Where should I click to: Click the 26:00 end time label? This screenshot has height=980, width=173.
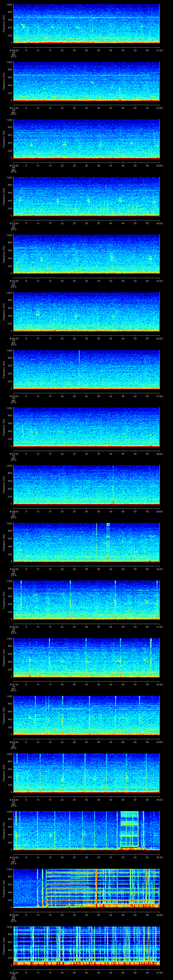coord(160,339)
